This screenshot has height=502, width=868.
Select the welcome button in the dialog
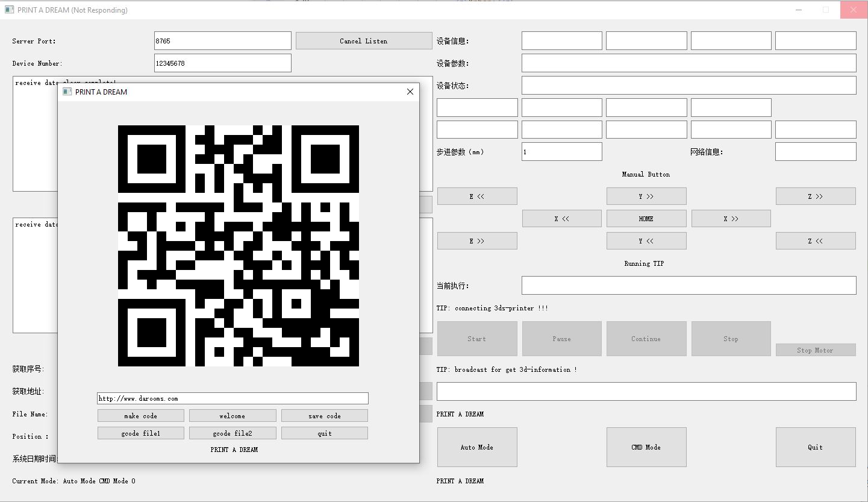pyautogui.click(x=233, y=416)
